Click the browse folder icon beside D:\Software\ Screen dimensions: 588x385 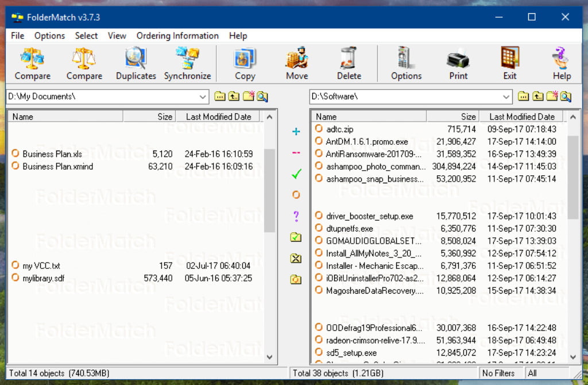click(523, 97)
